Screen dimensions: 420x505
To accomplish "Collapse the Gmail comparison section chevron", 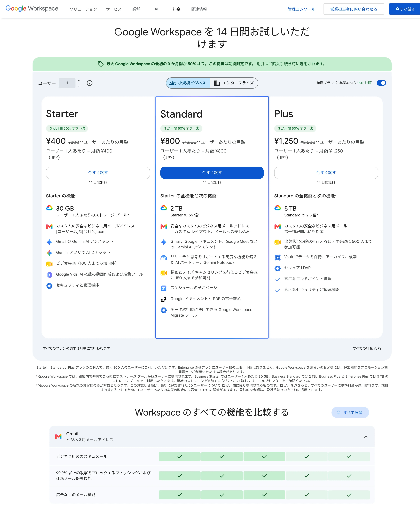I will coord(366,437).
